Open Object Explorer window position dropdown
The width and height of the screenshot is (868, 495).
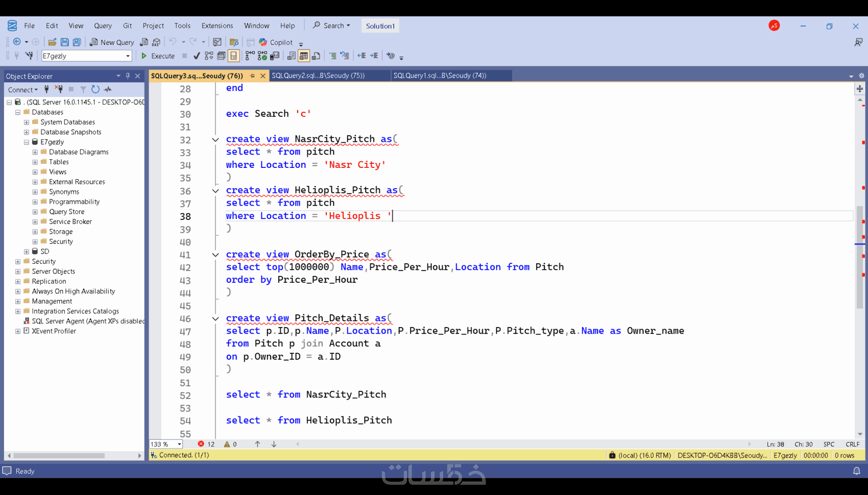tap(118, 76)
